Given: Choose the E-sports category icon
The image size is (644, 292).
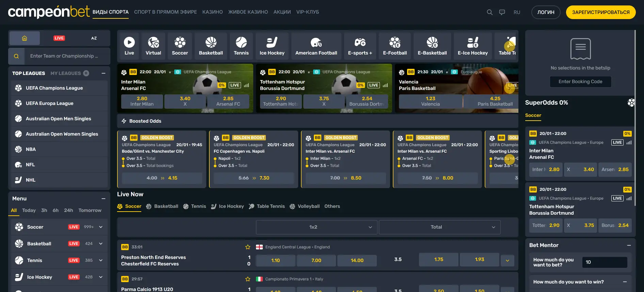Looking at the screenshot, I should pyautogui.click(x=360, y=46).
